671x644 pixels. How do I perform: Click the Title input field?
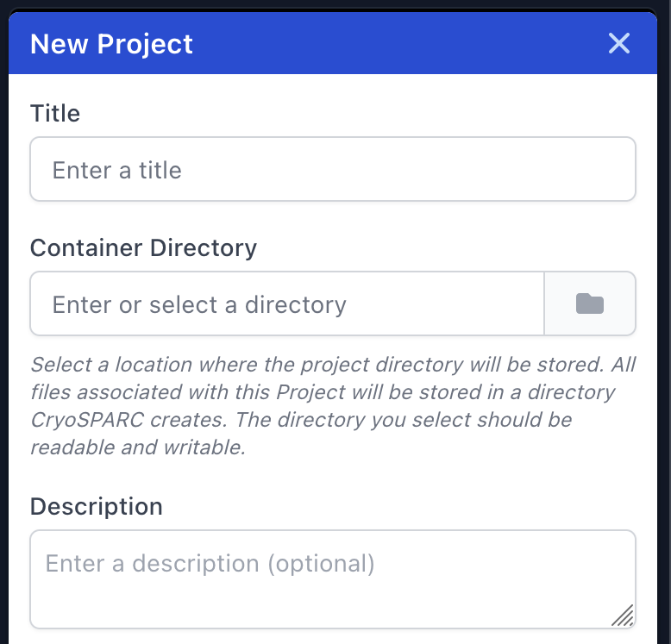332,170
